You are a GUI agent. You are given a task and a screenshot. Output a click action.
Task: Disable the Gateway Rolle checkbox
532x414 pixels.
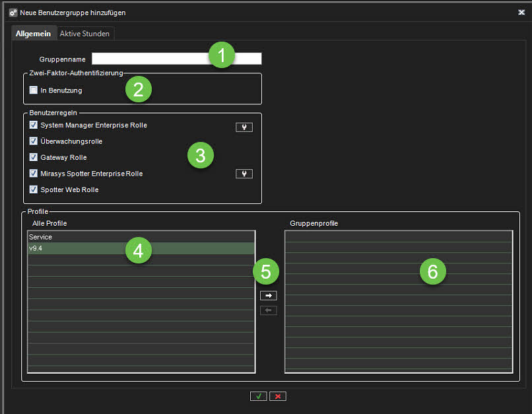coord(34,157)
